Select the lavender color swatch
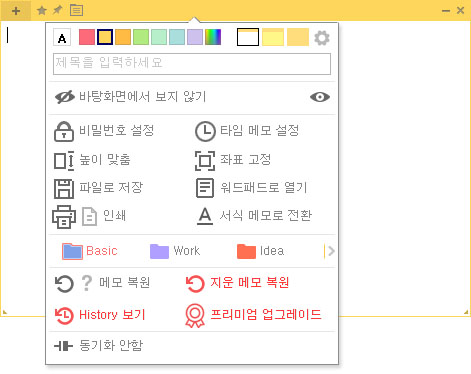 (x=195, y=37)
